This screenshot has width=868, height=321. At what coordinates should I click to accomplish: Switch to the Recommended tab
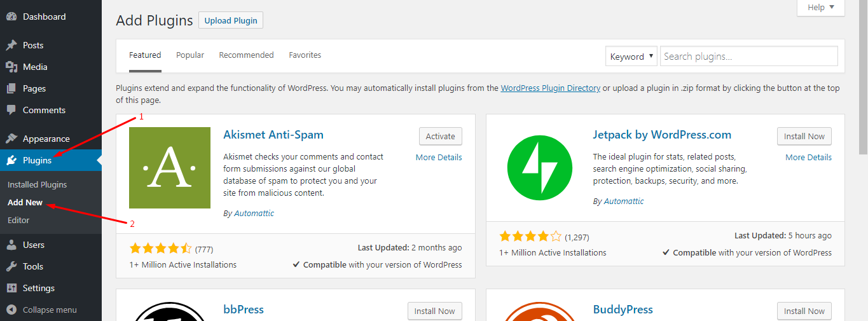pyautogui.click(x=246, y=55)
